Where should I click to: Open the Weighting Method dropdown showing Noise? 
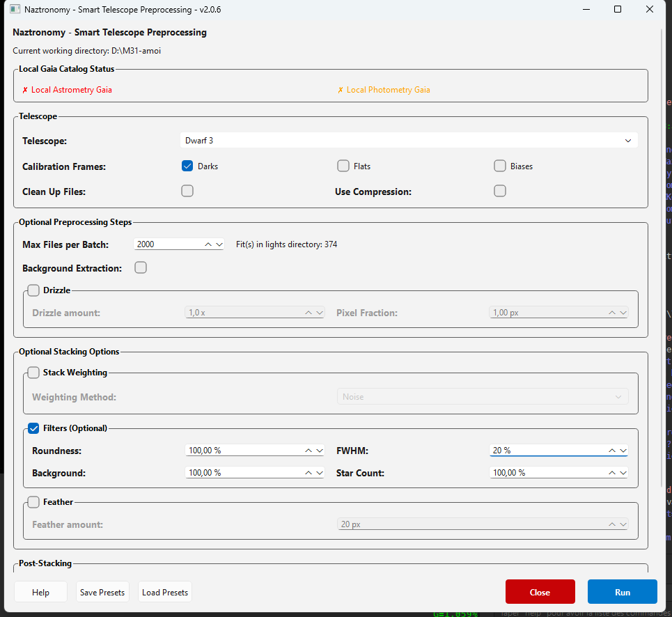click(483, 397)
